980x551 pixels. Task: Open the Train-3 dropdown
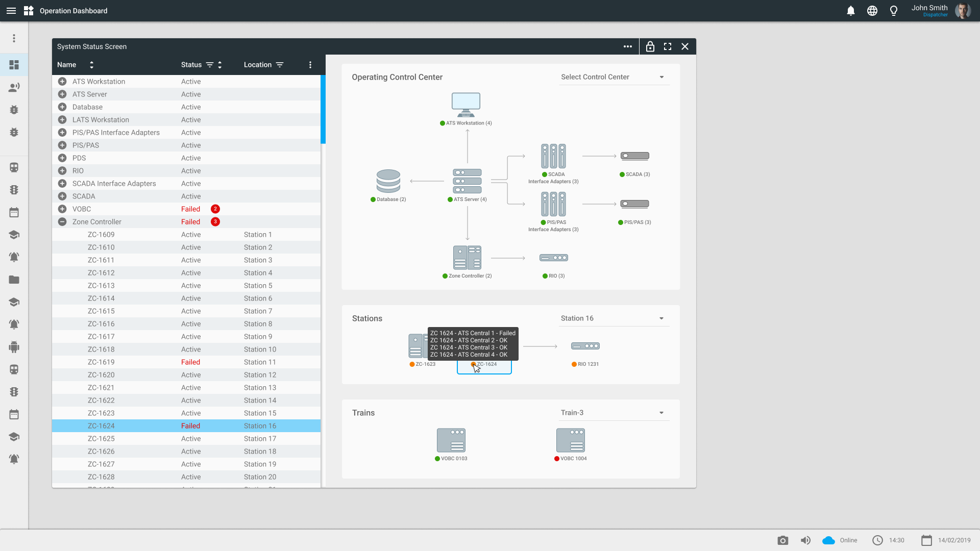[x=612, y=413]
